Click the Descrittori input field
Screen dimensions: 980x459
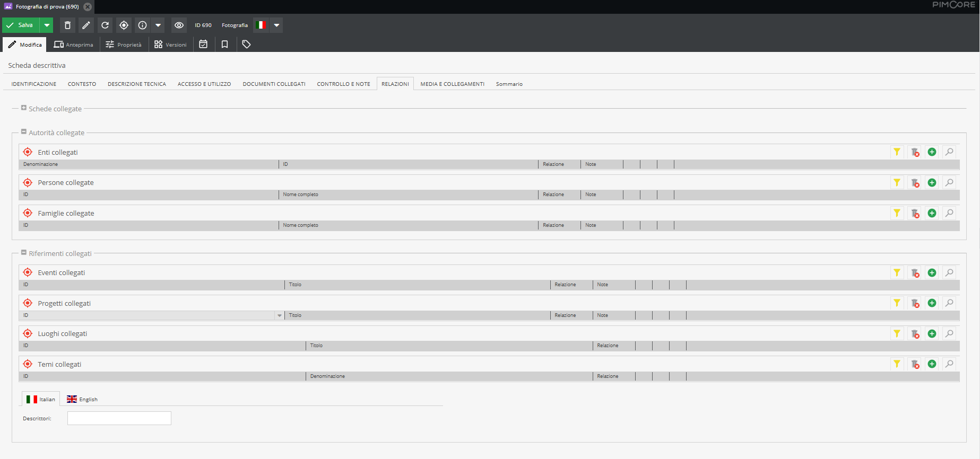(119, 419)
